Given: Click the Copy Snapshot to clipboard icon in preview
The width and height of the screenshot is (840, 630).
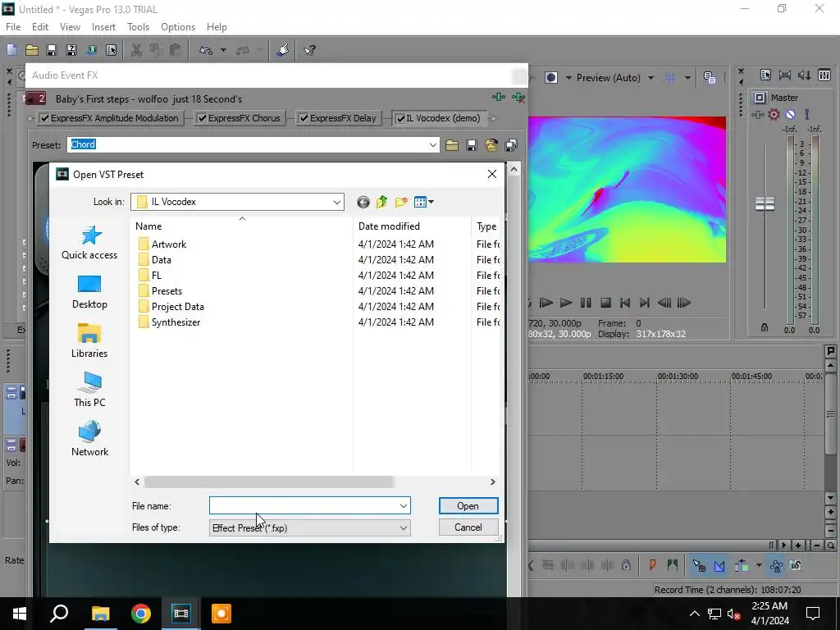Looking at the screenshot, I should pyautogui.click(x=710, y=78).
